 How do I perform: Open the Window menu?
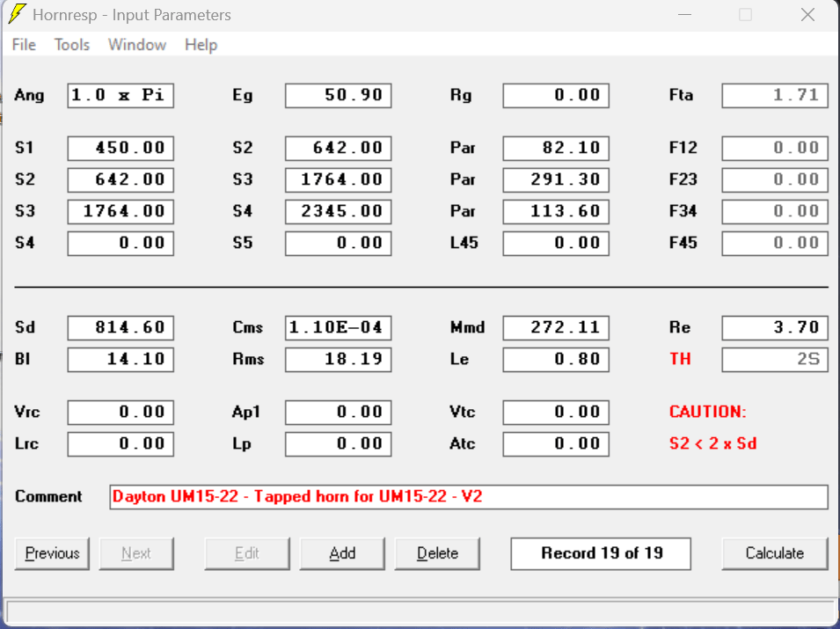(137, 45)
